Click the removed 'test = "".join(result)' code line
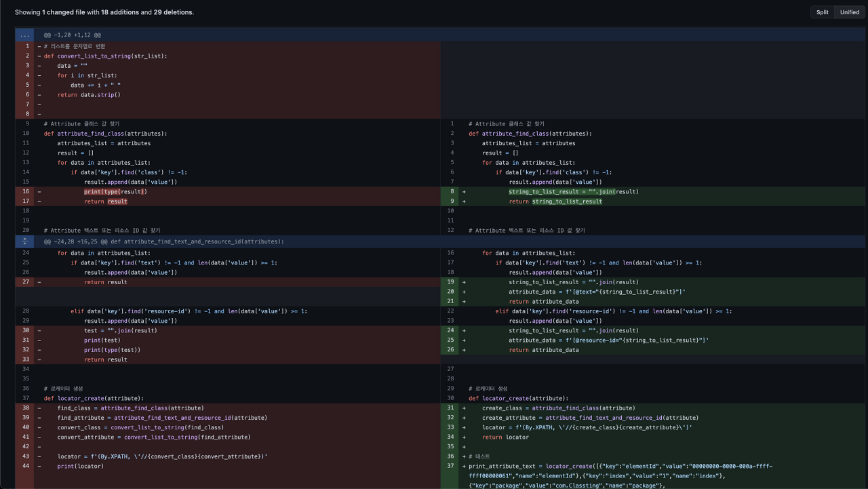 (x=120, y=330)
